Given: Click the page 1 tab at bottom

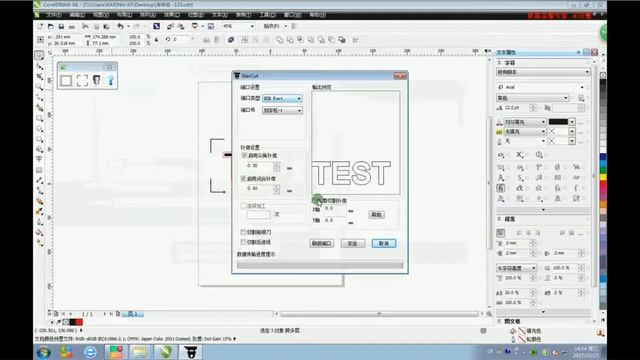Looking at the screenshot, I should click(133, 314).
